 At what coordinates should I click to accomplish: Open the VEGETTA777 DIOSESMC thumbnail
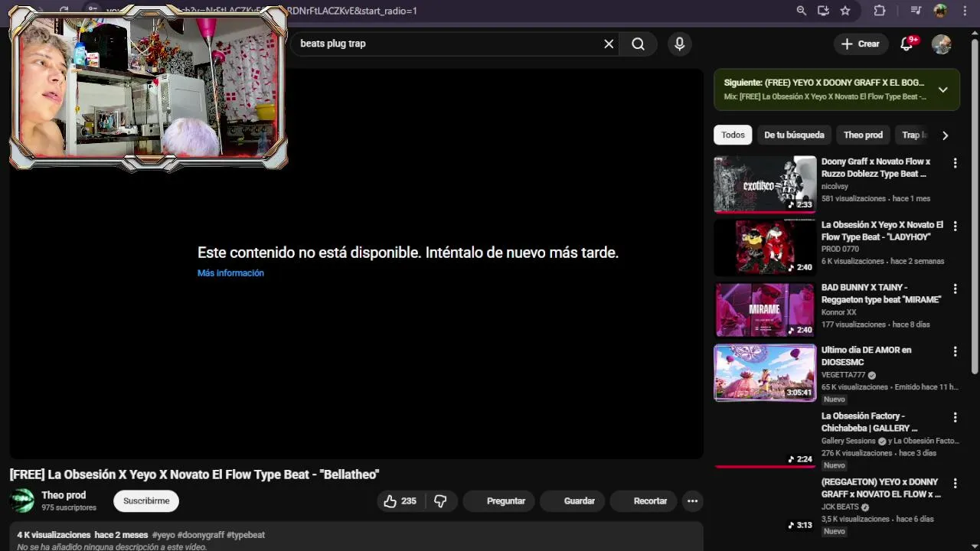point(765,373)
